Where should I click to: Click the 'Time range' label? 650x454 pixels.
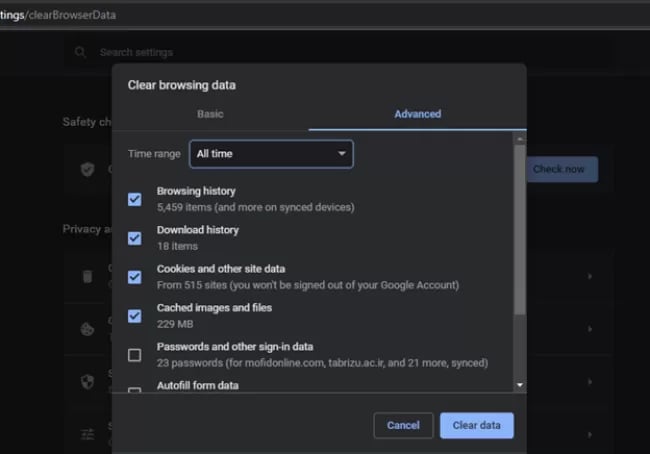(154, 154)
